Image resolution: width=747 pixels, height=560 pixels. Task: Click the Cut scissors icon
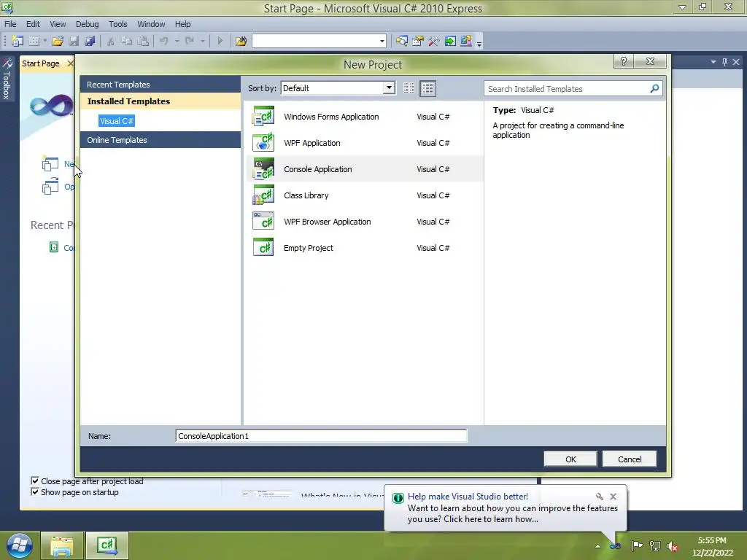111,41
